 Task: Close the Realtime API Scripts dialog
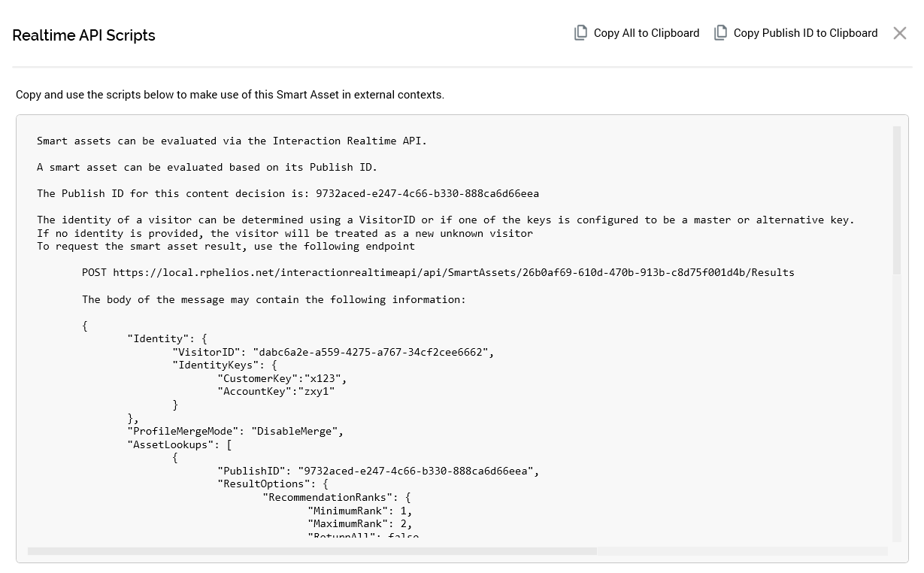(899, 33)
